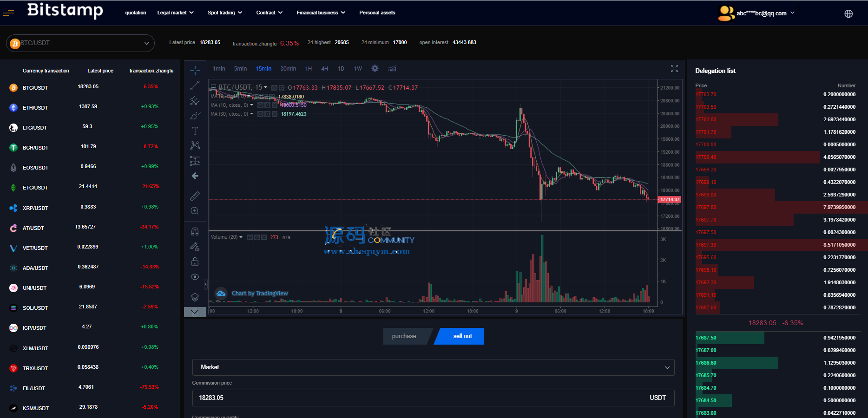Activate the zoom in tool
Viewport: 868px width, 418px height.
pyautogui.click(x=195, y=211)
